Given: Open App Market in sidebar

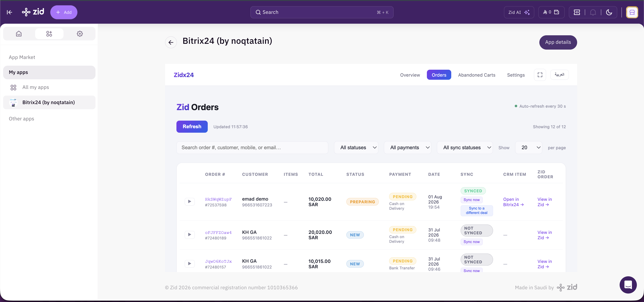Looking at the screenshot, I should (x=22, y=57).
